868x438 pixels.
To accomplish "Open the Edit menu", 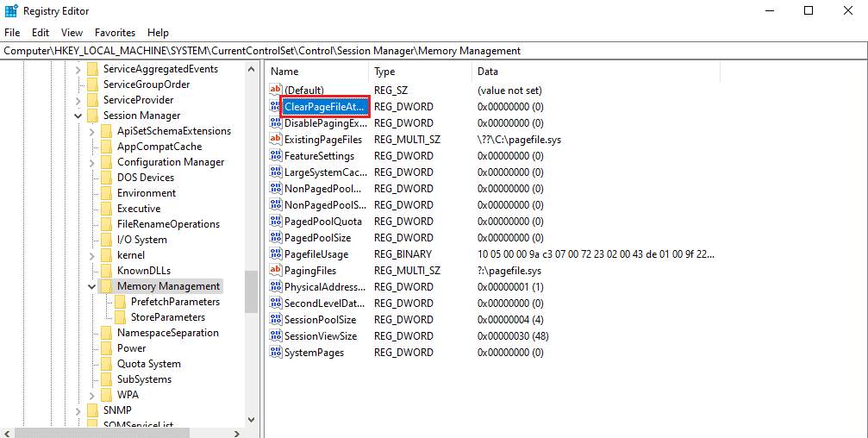I will point(41,33).
